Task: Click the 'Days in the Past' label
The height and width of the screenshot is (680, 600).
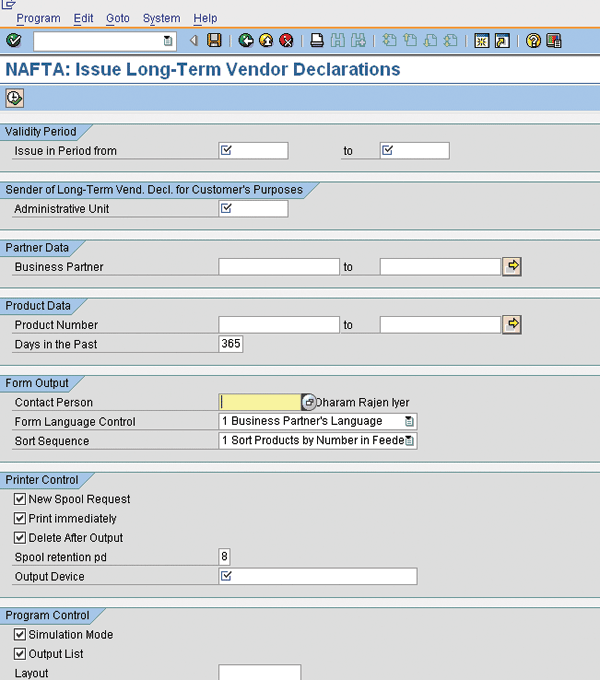Action: click(56, 344)
